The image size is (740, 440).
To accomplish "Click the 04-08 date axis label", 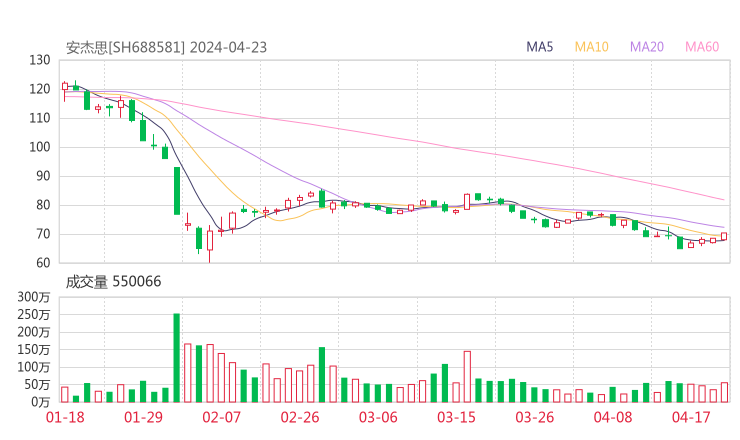I will [613, 417].
